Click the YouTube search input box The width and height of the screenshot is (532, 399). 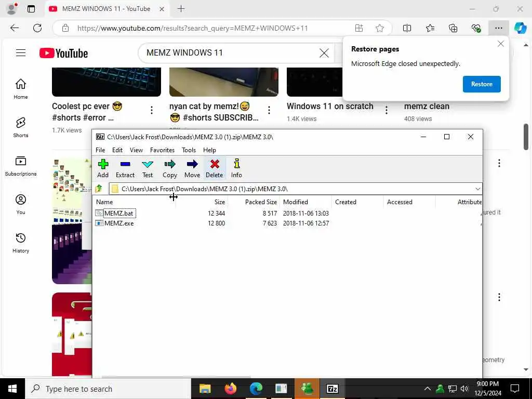(231, 53)
